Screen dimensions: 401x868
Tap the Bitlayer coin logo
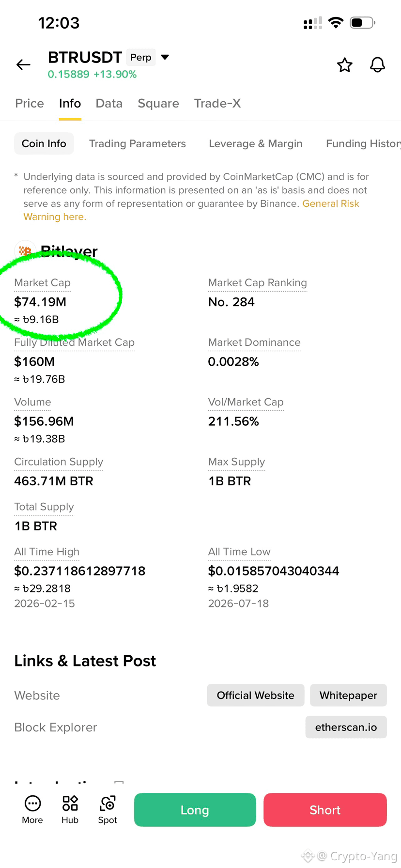point(25,250)
